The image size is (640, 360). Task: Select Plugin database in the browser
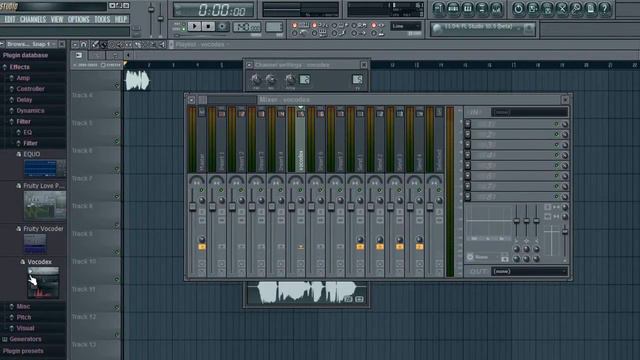pos(25,55)
